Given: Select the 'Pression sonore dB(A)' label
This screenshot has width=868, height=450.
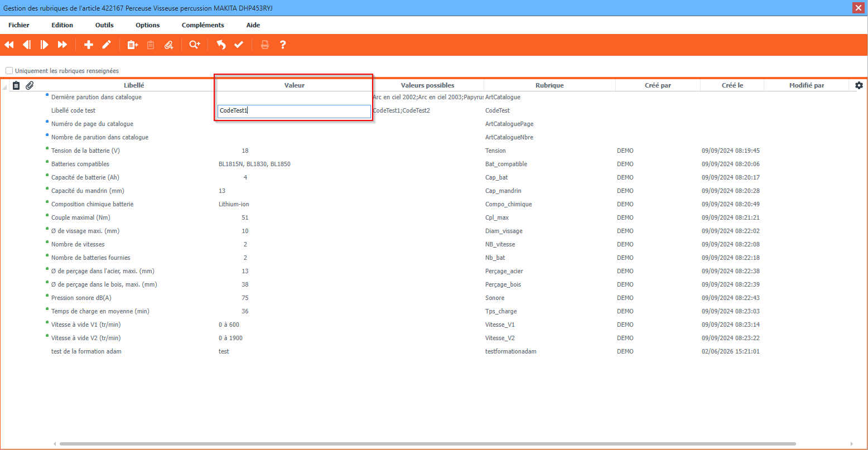Looking at the screenshot, I should coord(81,298).
